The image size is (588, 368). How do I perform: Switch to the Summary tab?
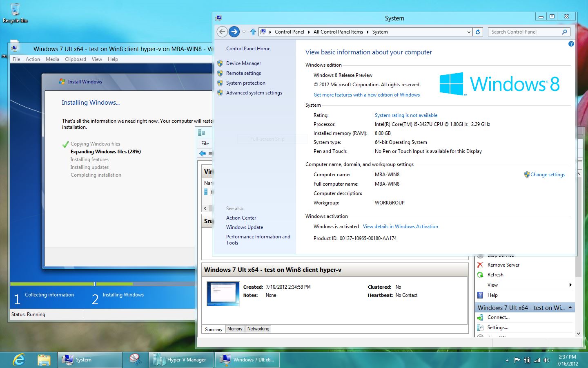coord(214,329)
